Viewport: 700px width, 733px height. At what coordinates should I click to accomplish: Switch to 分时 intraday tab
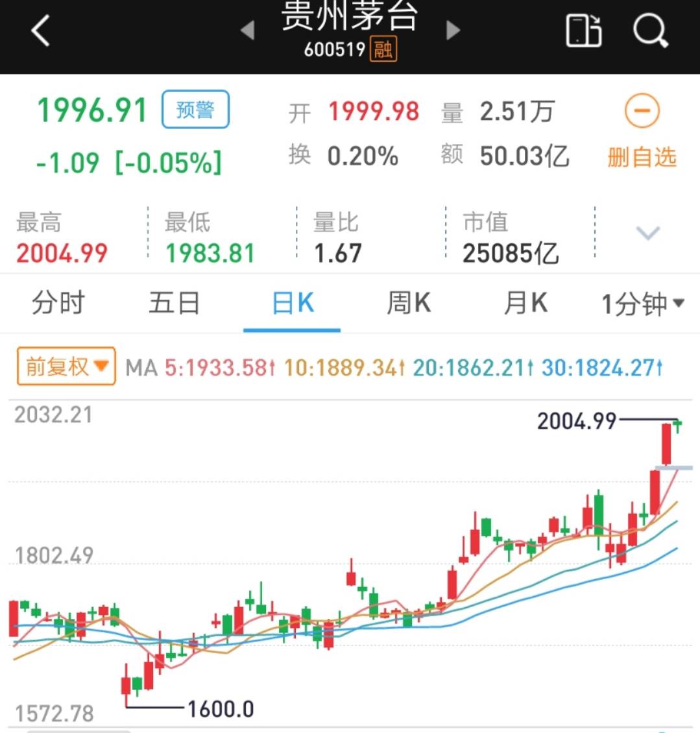coord(58,303)
